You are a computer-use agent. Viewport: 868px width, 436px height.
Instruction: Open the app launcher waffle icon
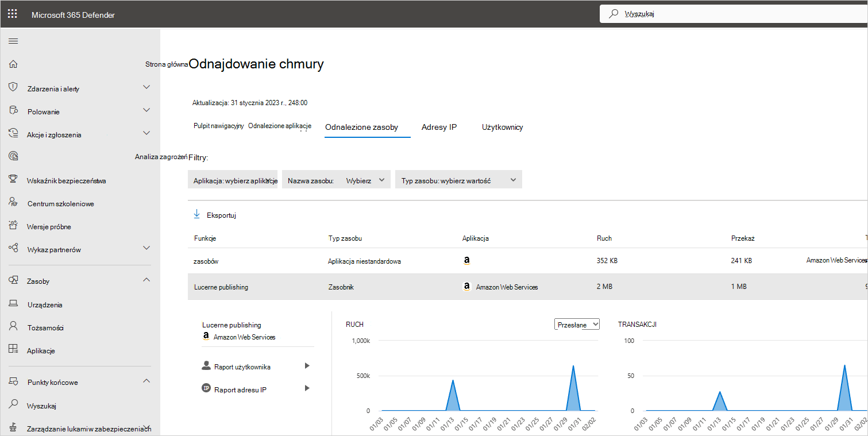tap(12, 14)
